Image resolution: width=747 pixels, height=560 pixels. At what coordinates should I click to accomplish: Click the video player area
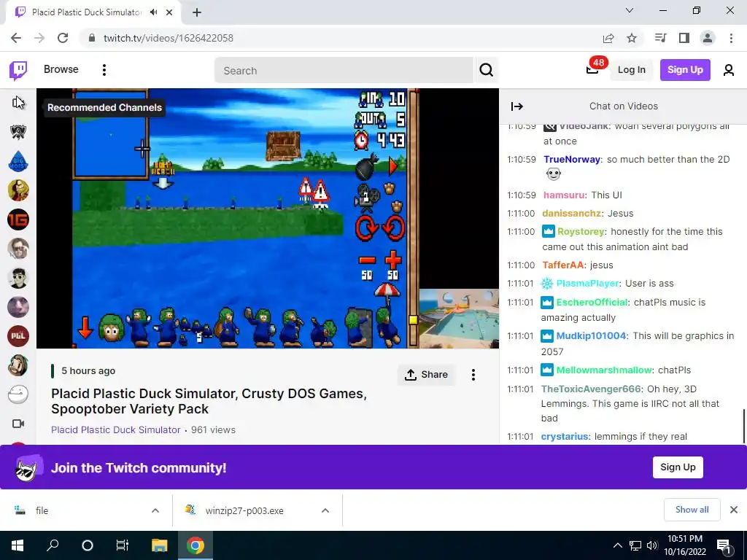[268, 218]
